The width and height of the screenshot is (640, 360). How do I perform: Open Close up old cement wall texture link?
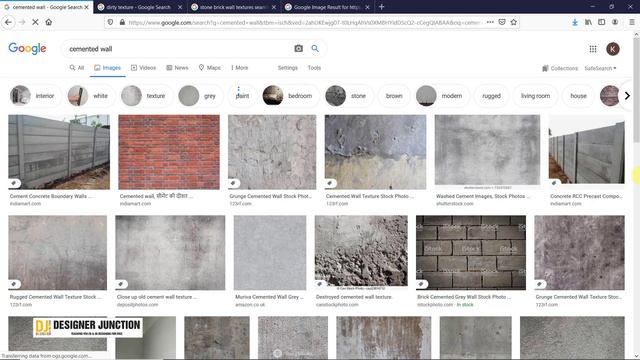click(157, 297)
